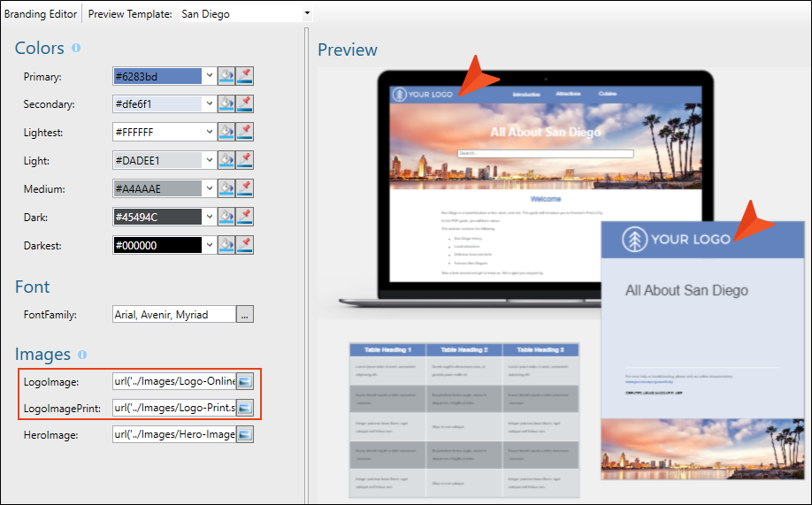Expand the Primary color dropdown arrow
Screen dimensions: 812x505
tap(210, 76)
